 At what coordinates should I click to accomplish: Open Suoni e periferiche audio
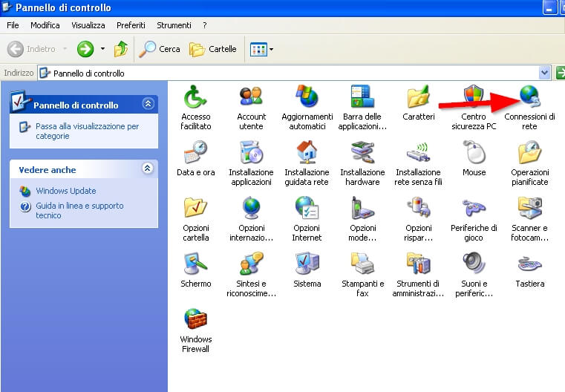tap(474, 275)
